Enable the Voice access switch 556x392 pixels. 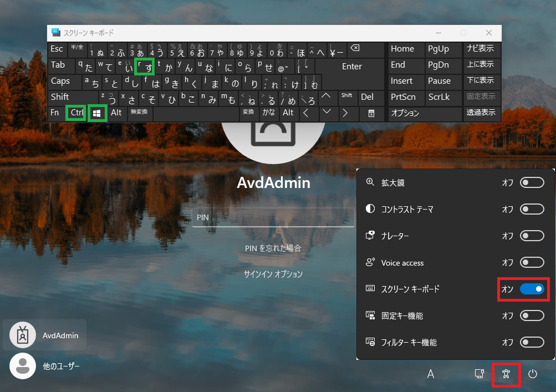(532, 262)
